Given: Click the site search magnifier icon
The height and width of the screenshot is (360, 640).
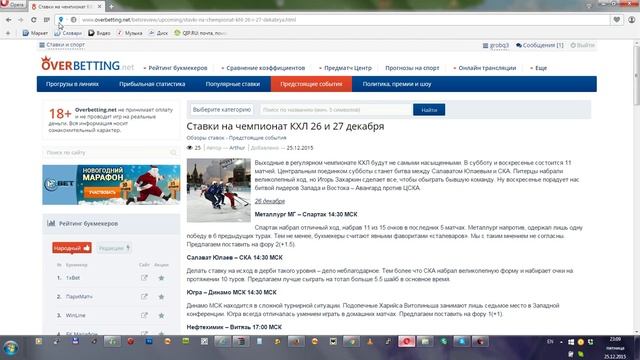Looking at the screenshot, I should click(173, 153).
